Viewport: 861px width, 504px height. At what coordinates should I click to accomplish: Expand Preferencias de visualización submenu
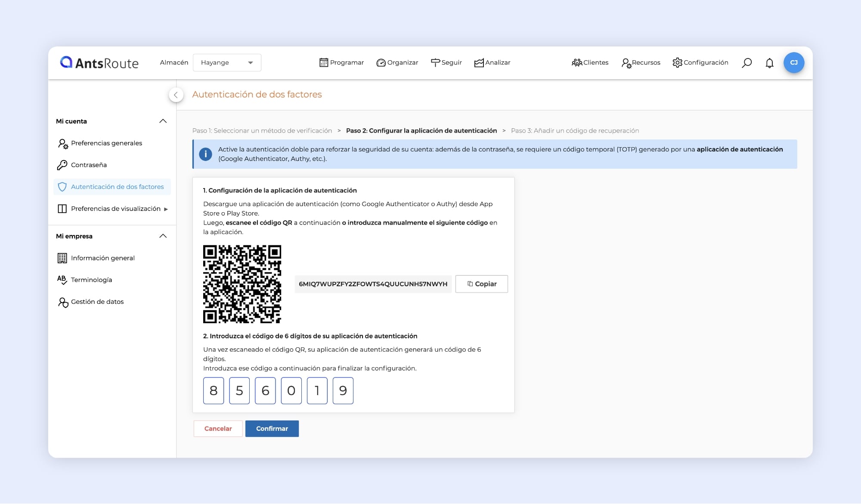(166, 209)
